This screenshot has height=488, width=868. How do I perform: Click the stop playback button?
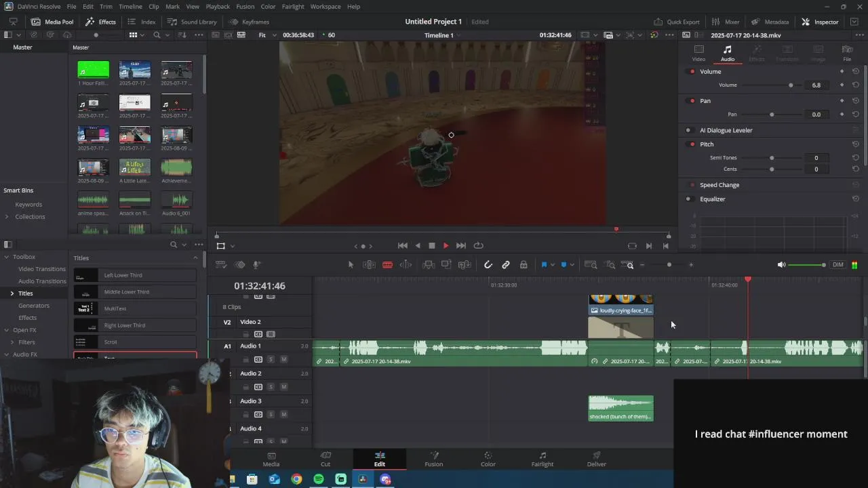[x=431, y=246]
